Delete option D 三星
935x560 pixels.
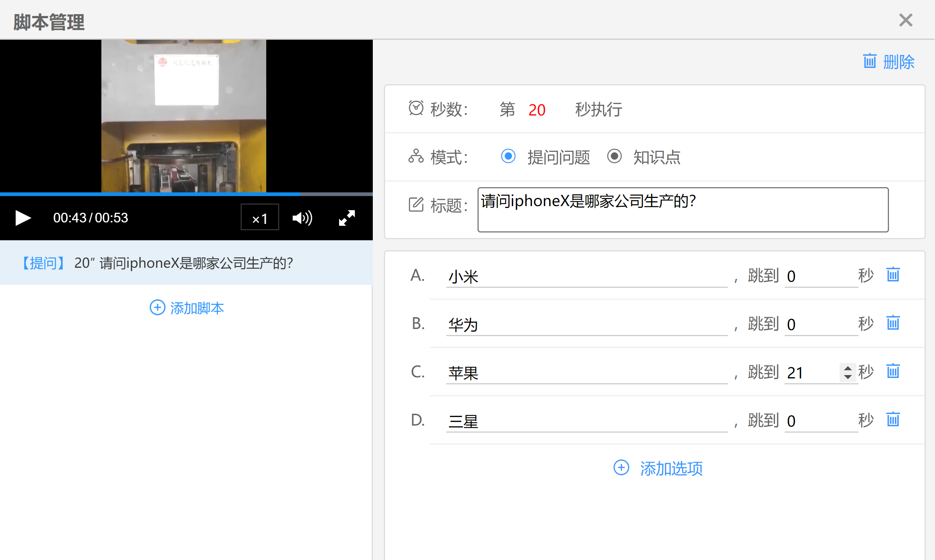point(893,420)
